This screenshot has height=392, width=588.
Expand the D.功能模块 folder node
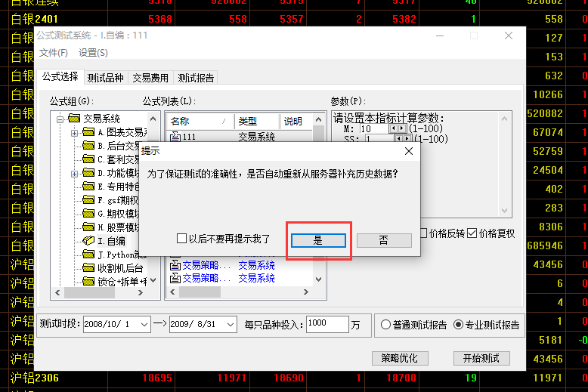(x=74, y=174)
